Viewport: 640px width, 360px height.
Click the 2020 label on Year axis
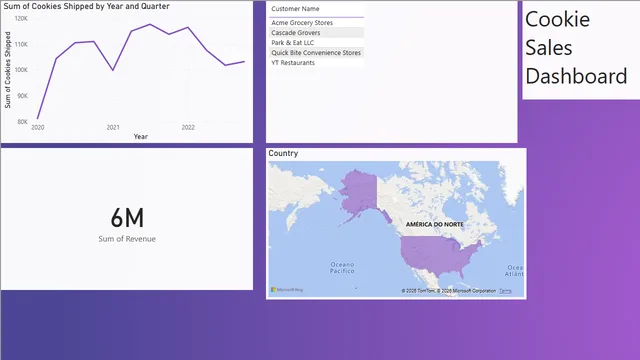(38, 128)
